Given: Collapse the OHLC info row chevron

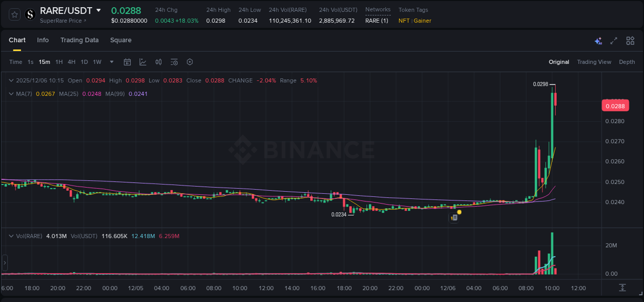Looking at the screenshot, I should click(x=11, y=80).
